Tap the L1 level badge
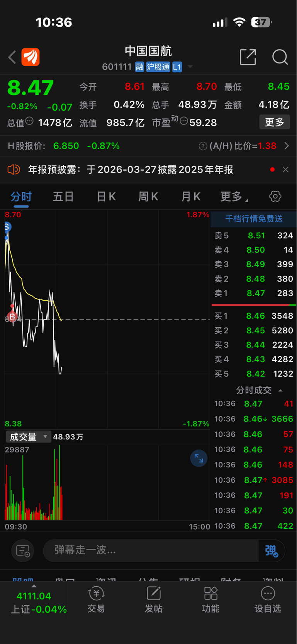Image resolution: width=297 pixels, height=644 pixels. [177, 67]
